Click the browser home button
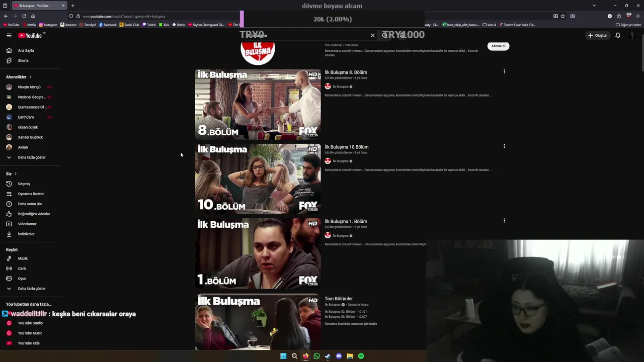The height and width of the screenshot is (362, 644). pos(33,16)
